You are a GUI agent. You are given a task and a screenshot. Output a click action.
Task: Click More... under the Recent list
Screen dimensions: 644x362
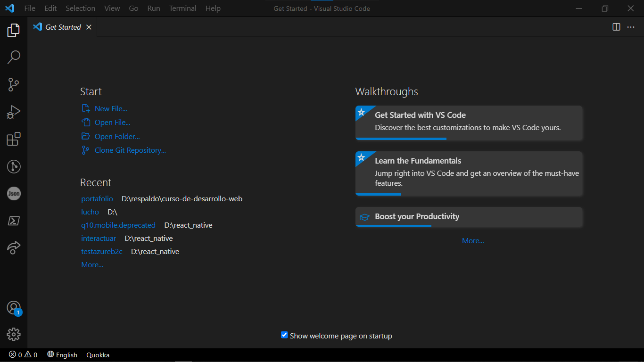point(92,265)
